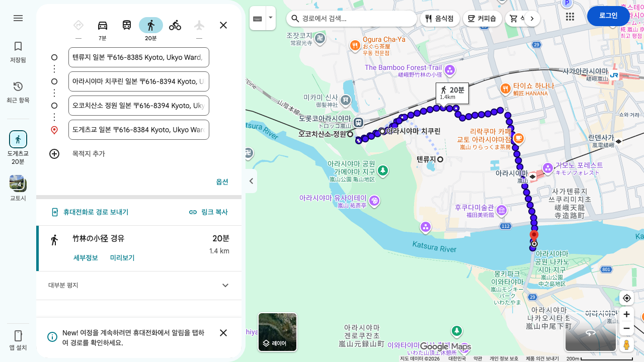The width and height of the screenshot is (644, 362).
Task: Close the directions panel
Action: 223,25
